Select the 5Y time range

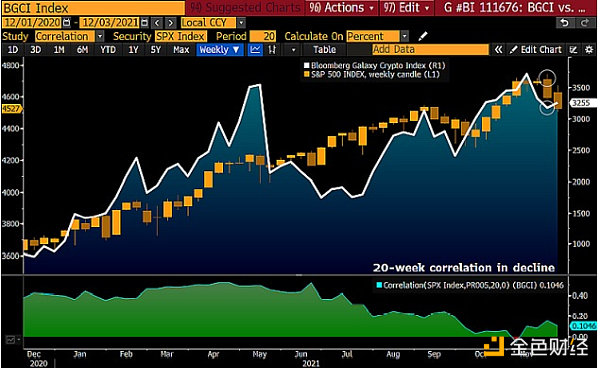tap(155, 50)
